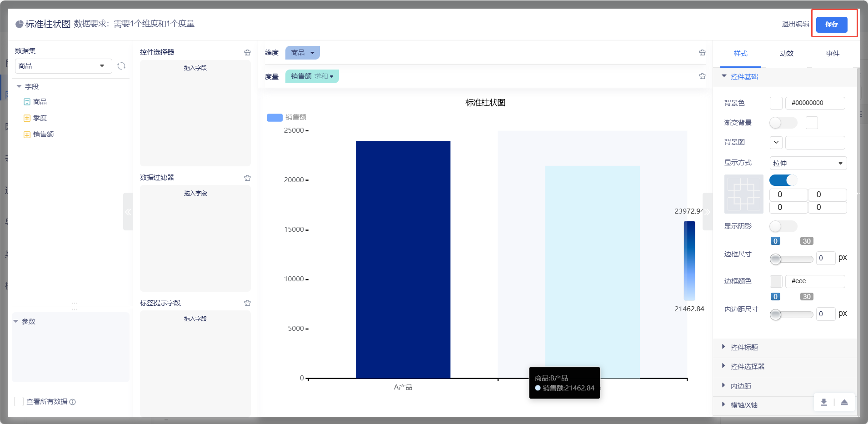
Task: Switch to the 动效 tab
Action: point(786,54)
